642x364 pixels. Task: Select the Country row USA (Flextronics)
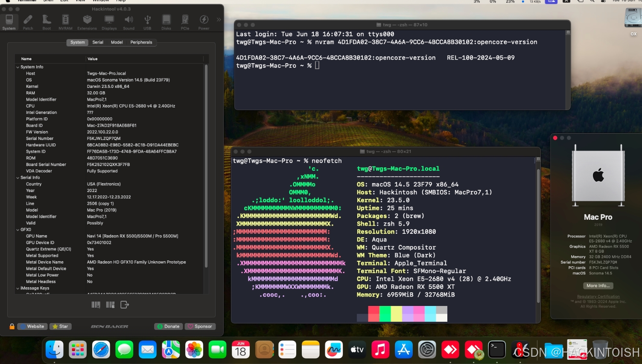[x=110, y=184]
